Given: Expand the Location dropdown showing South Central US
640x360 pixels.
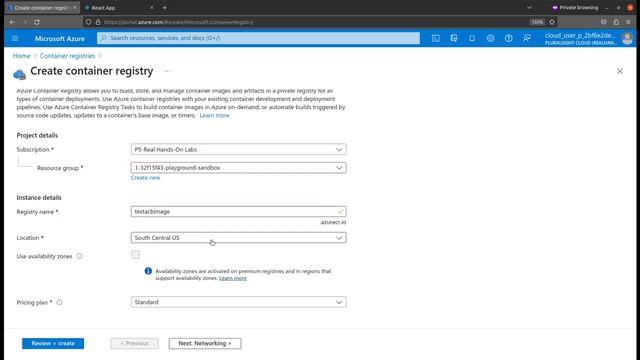Looking at the screenshot, I should tap(238, 238).
